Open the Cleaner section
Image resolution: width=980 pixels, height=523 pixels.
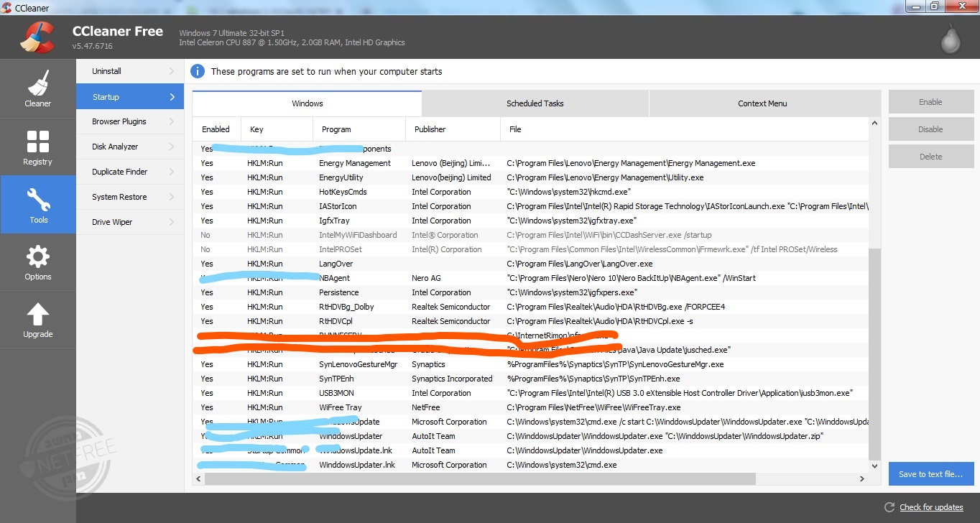pos(37,89)
